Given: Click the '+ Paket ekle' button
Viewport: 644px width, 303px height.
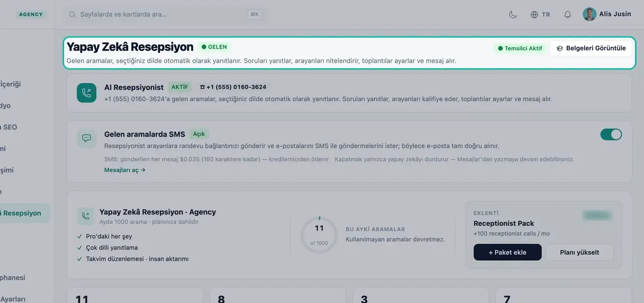Looking at the screenshot, I should point(508,252).
